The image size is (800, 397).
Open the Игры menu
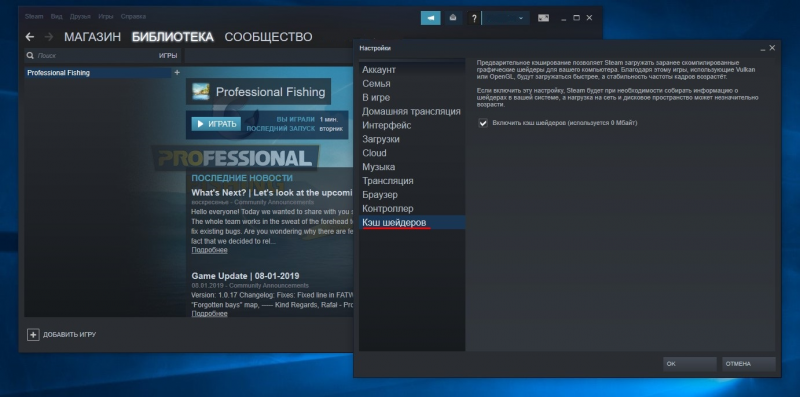[x=106, y=16]
